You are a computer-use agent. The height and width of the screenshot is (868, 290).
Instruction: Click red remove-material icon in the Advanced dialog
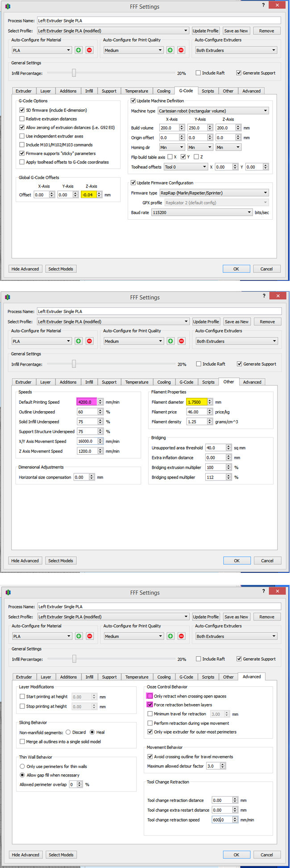click(x=90, y=636)
